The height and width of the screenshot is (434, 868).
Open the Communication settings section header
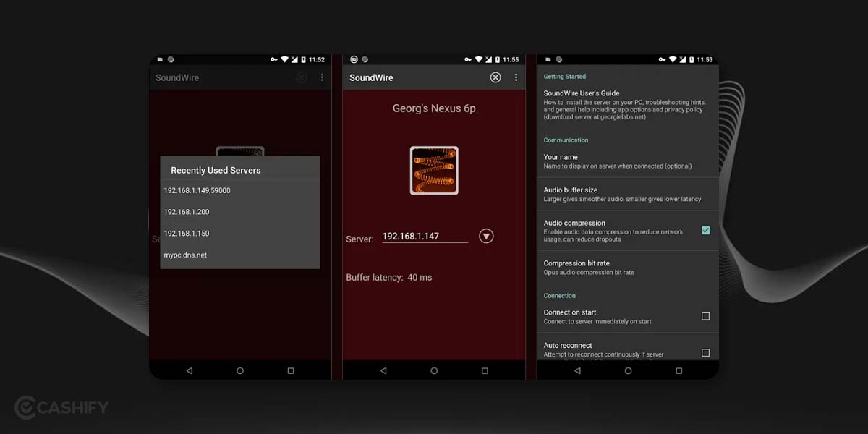(x=566, y=140)
